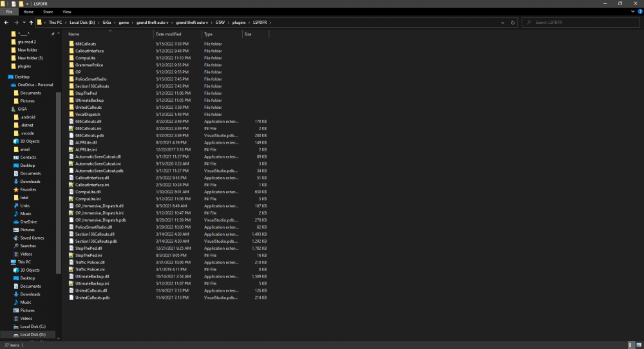Open the Home ribbon tab

(28, 12)
